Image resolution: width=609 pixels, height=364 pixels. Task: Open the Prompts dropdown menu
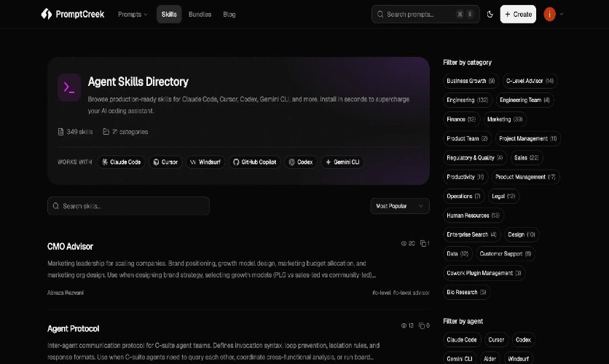click(132, 14)
